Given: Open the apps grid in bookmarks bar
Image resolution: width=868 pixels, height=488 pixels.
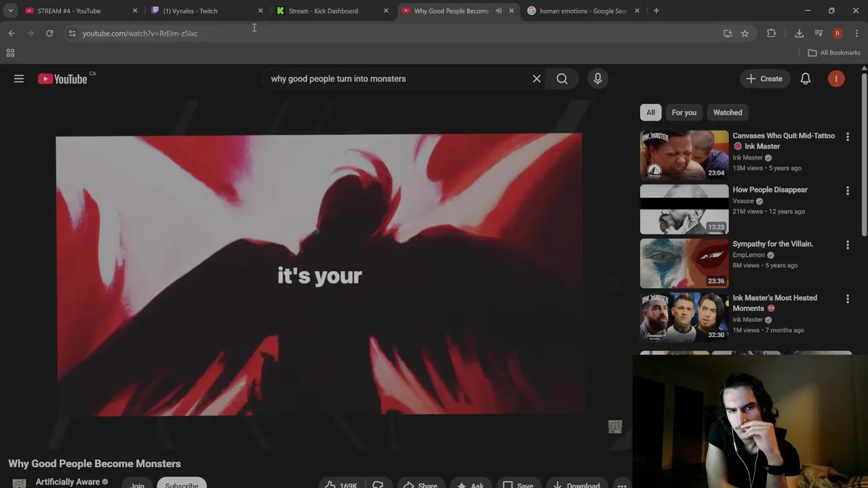Looking at the screenshot, I should point(10,53).
